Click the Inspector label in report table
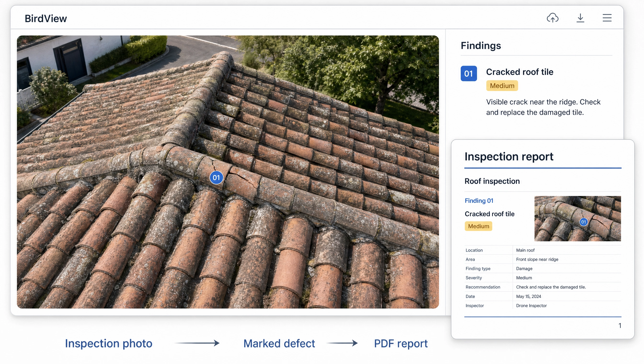 [x=474, y=306]
